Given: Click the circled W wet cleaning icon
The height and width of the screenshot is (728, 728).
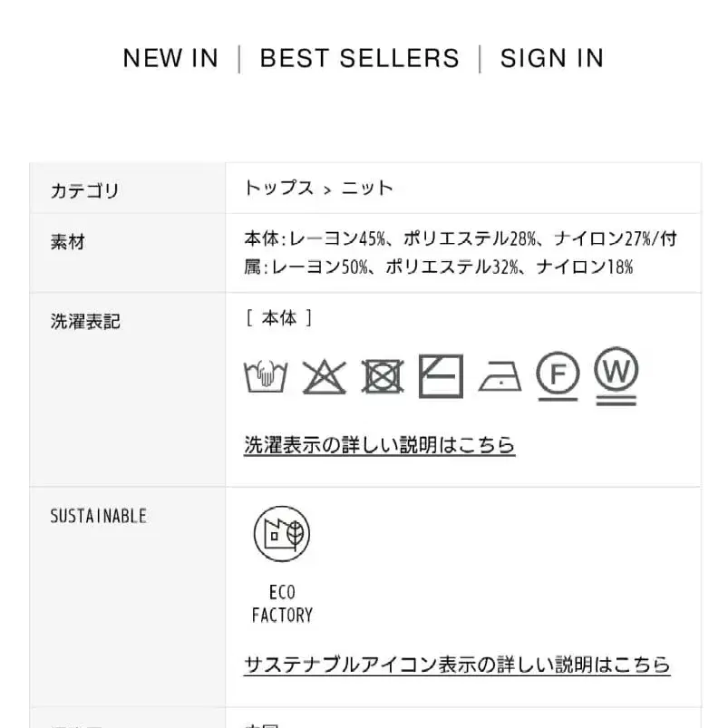Looking at the screenshot, I should 616,374.
